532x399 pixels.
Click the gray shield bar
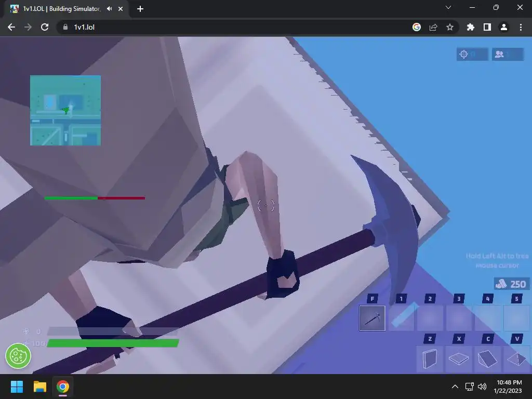pyautogui.click(x=113, y=331)
